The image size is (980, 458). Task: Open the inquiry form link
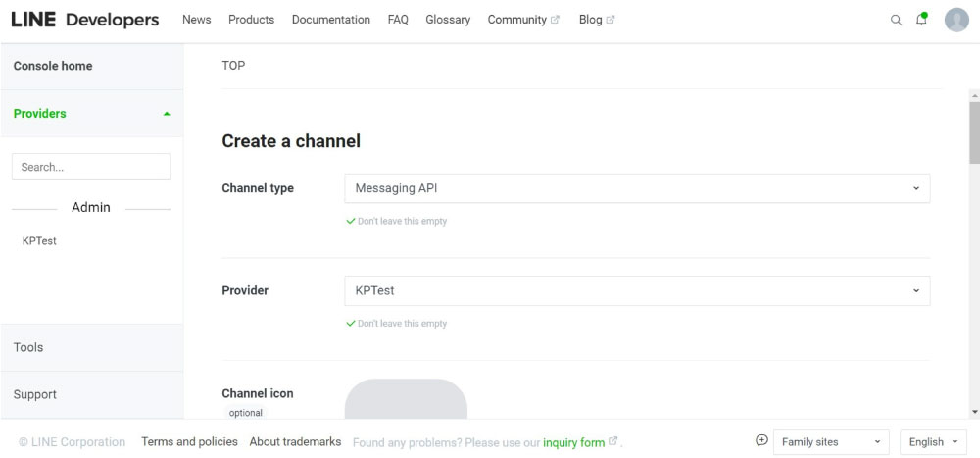point(573,442)
